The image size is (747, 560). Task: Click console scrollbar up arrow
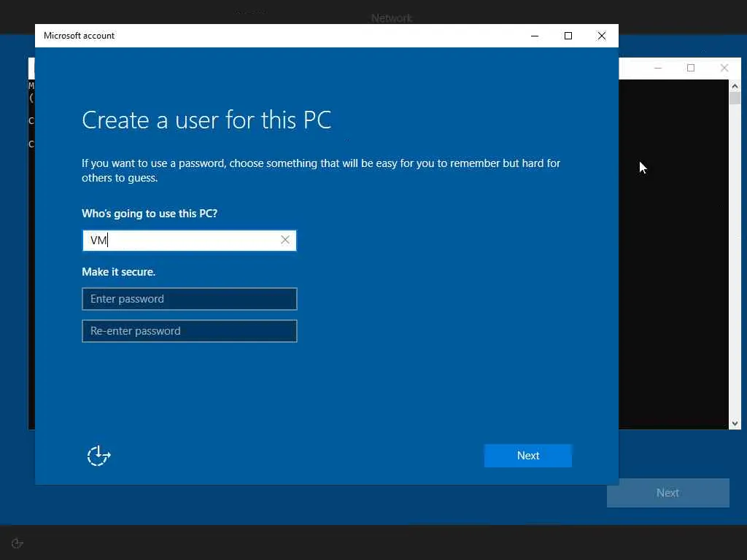click(735, 86)
